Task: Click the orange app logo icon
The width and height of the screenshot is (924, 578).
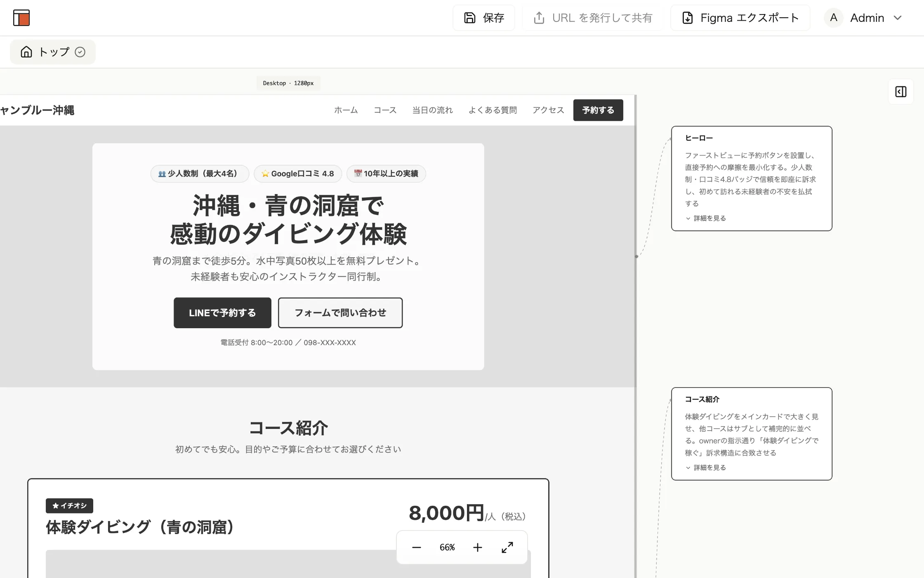Action: tap(21, 18)
